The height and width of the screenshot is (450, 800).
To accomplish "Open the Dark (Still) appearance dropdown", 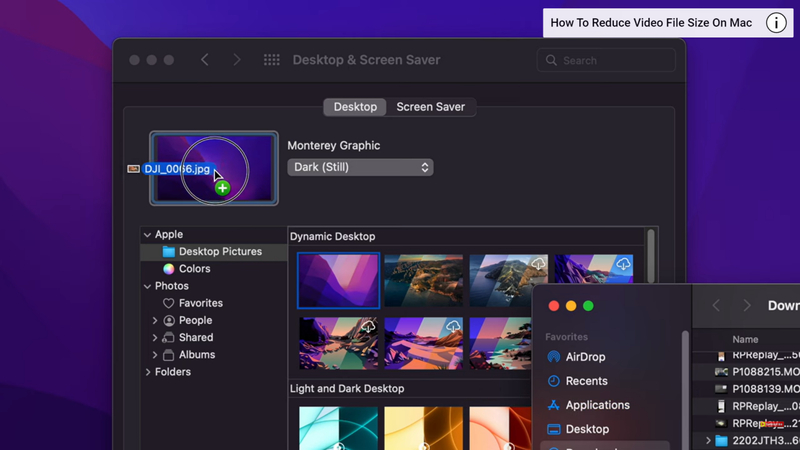I will pos(360,167).
